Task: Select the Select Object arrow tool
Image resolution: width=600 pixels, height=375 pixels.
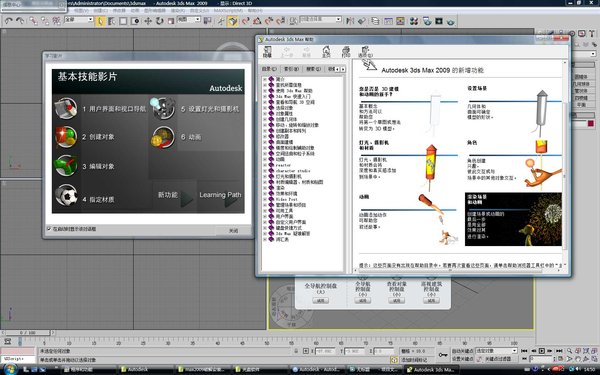Action: tap(100, 21)
